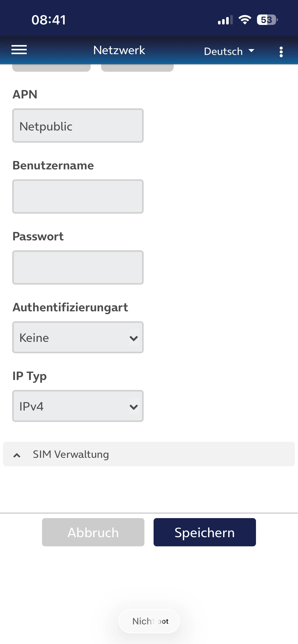This screenshot has width=298, height=644.
Task: Open the Authentifizierungart dropdown
Action: (78, 338)
